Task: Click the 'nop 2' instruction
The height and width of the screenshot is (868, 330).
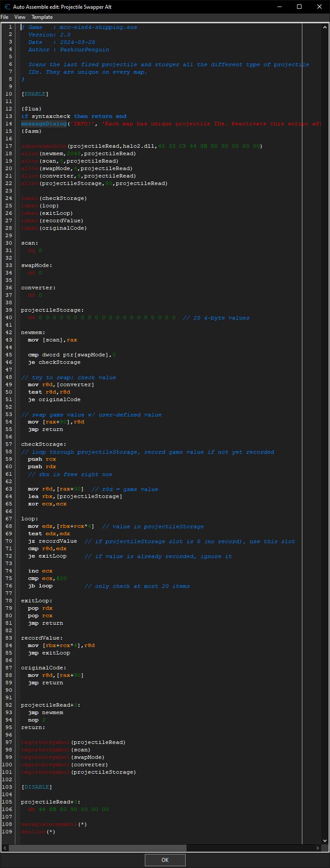Action: click(x=37, y=720)
